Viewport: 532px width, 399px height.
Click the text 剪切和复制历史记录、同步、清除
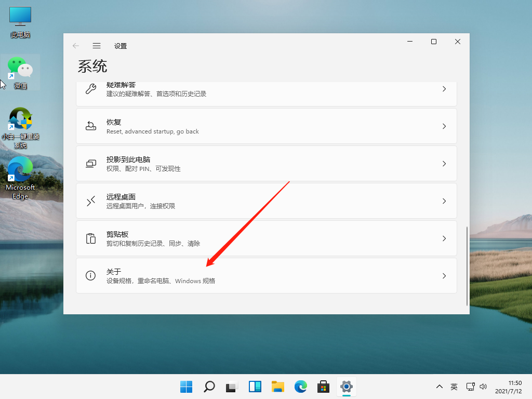click(x=153, y=243)
